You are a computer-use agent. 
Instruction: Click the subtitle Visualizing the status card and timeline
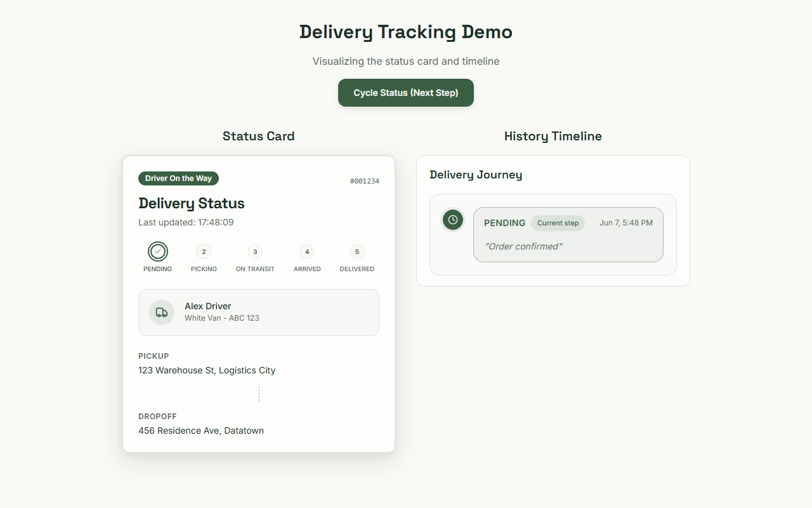coord(406,62)
